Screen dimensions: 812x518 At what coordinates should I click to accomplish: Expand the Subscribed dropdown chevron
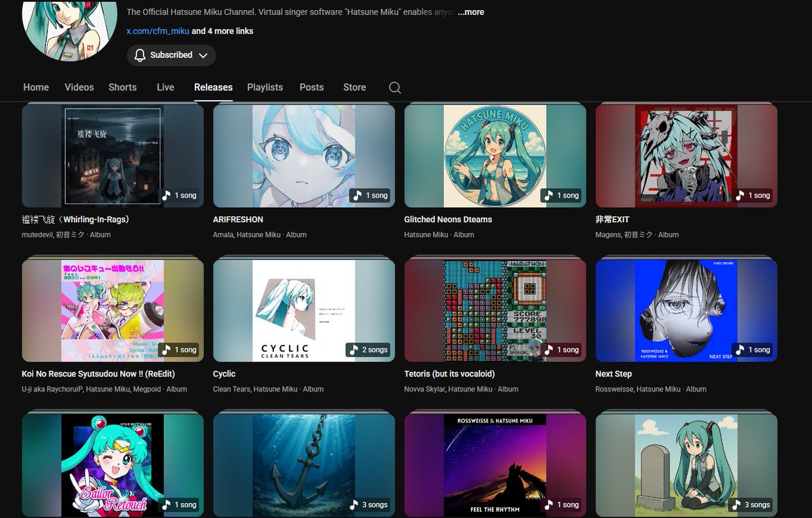(203, 56)
